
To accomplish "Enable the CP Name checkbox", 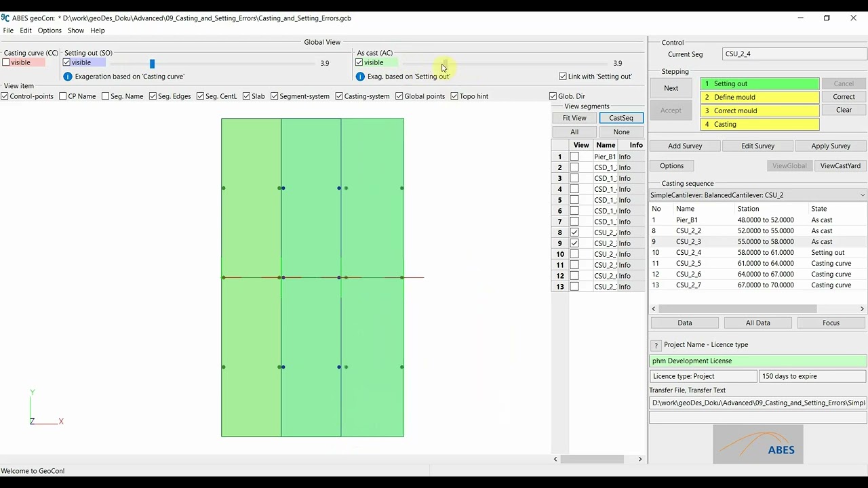I will pyautogui.click(x=63, y=96).
